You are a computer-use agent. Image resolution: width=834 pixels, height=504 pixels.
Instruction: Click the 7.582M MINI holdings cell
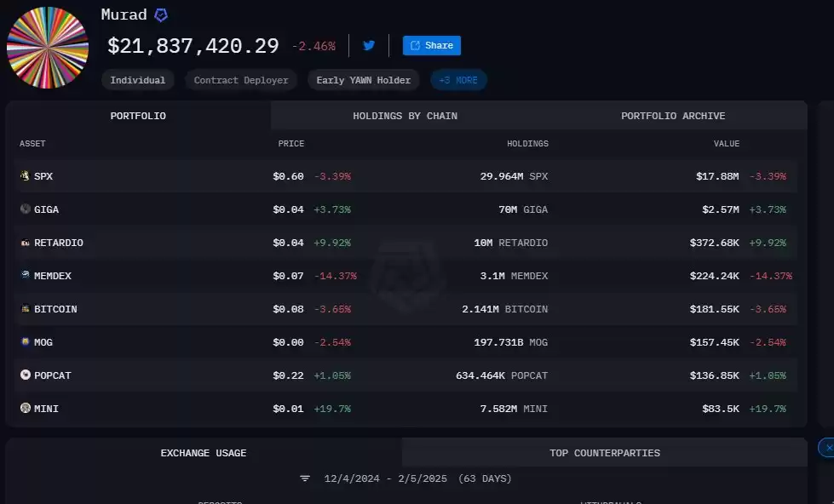point(514,409)
